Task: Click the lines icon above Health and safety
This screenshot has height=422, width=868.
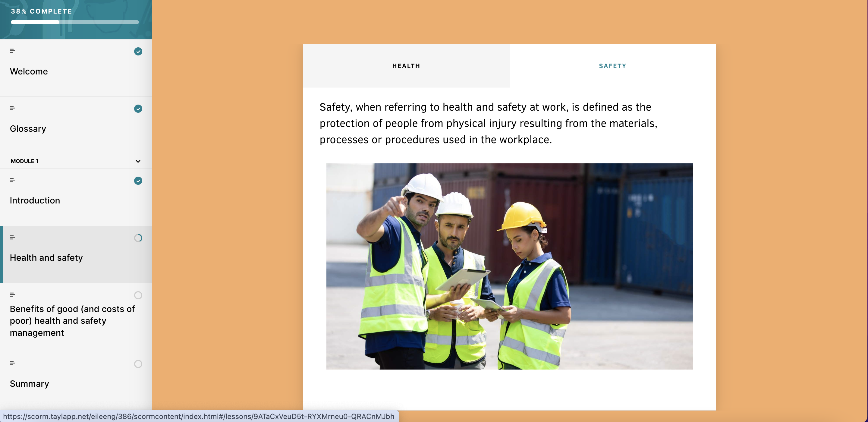Action: 12,237
